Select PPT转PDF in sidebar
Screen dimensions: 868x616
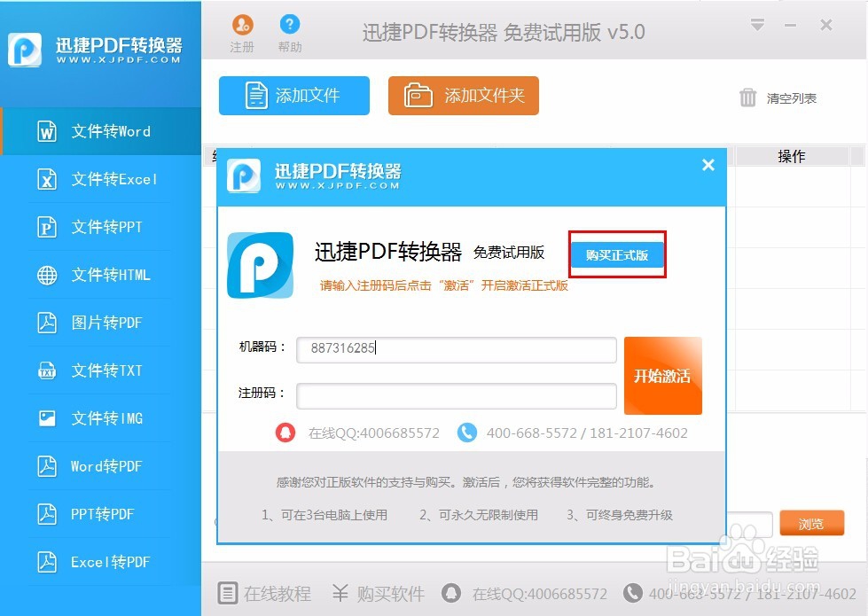(x=101, y=514)
